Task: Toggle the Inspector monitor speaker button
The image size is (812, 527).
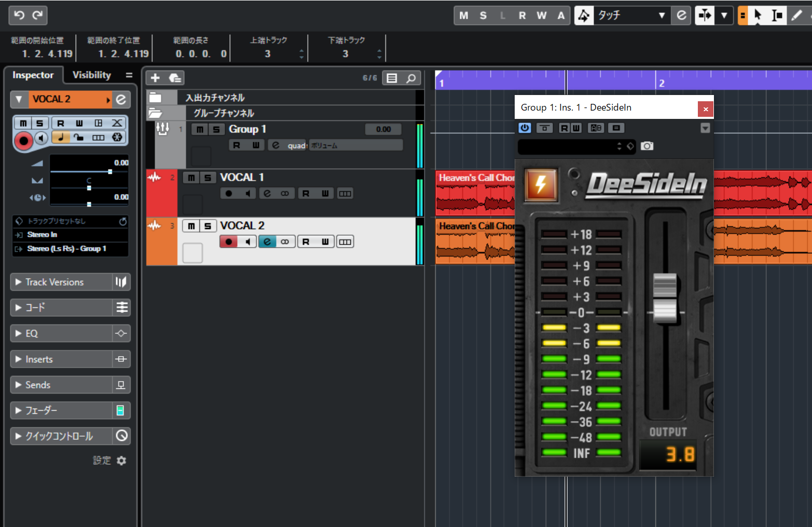Action: tap(42, 138)
